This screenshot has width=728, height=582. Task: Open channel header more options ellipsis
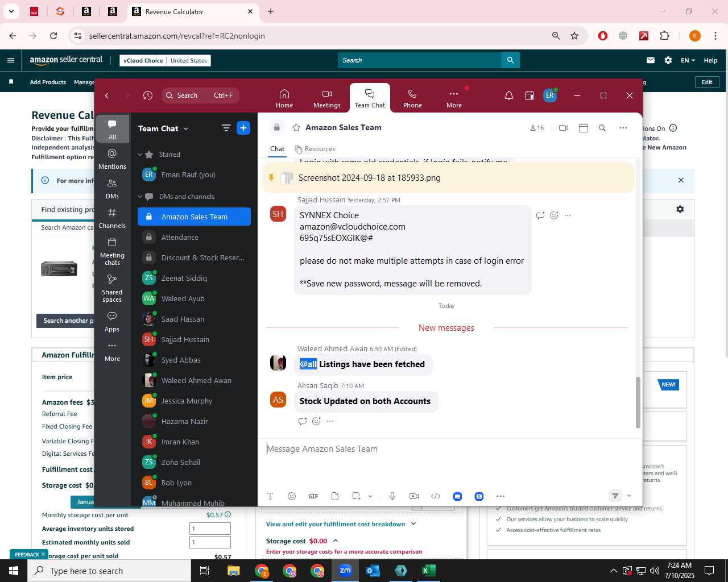(x=623, y=128)
